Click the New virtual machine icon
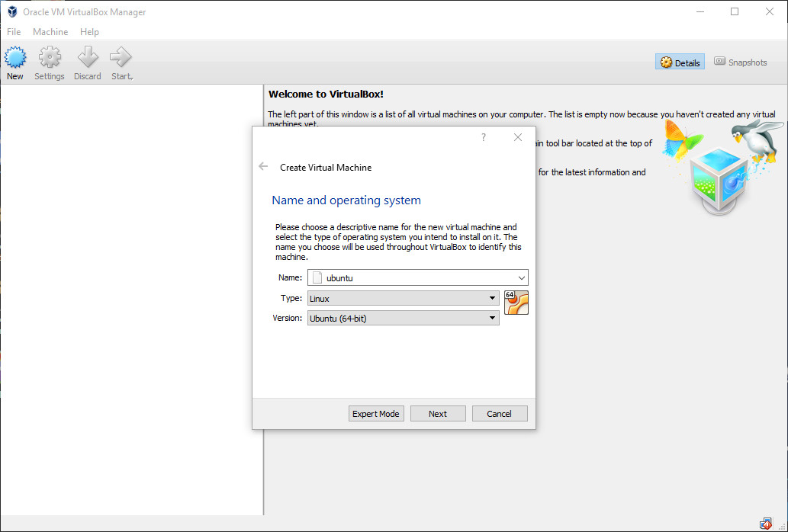The image size is (788, 532). click(x=15, y=62)
